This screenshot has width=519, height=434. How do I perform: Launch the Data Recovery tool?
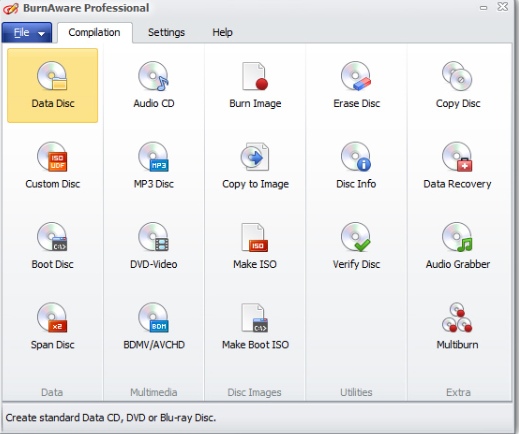[458, 166]
